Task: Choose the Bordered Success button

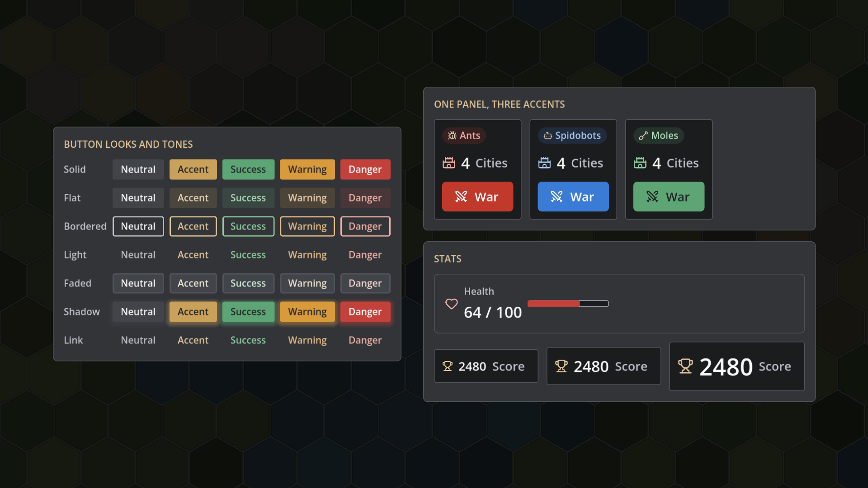Action: [x=248, y=226]
